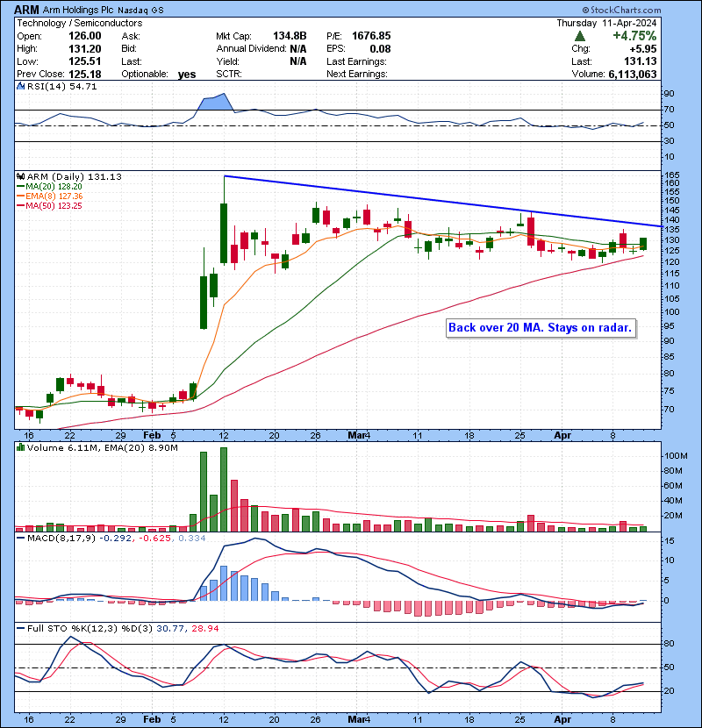Click the volume bars icon beside Volume 6.11M
Screen dimensions: 702x728
(x=20, y=448)
